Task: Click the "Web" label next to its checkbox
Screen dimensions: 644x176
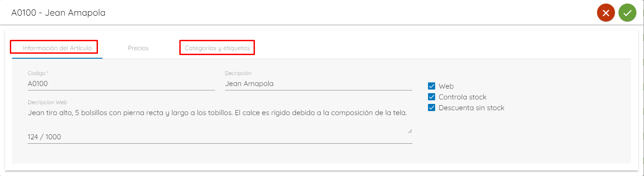Action: pyautogui.click(x=446, y=86)
